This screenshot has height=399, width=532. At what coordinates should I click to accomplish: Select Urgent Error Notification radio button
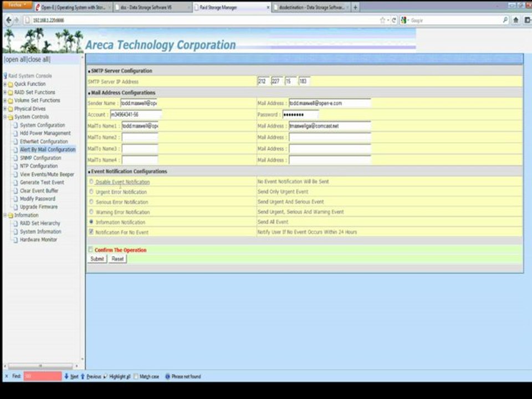(91, 192)
